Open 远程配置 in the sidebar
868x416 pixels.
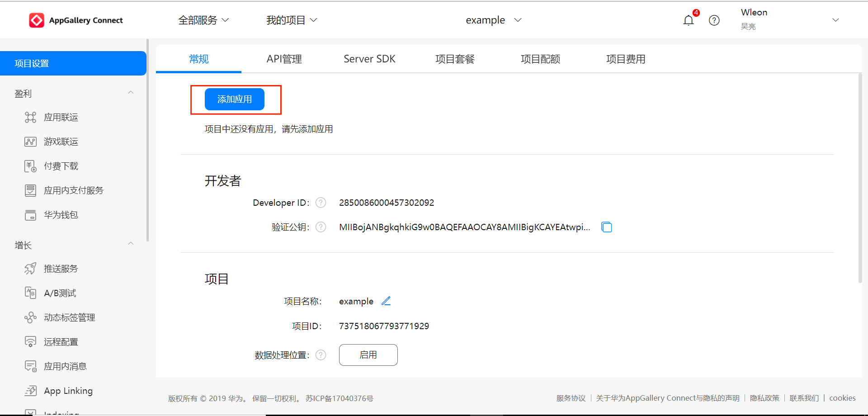[x=61, y=342]
